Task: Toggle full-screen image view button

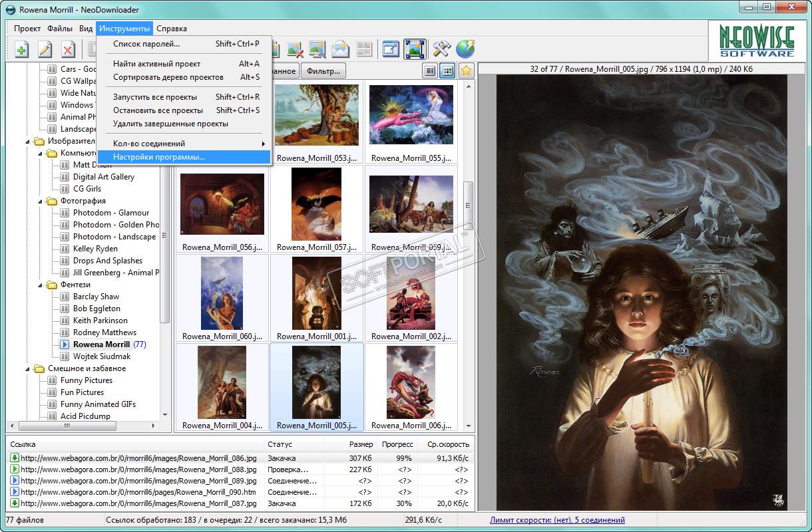Action: coord(415,49)
